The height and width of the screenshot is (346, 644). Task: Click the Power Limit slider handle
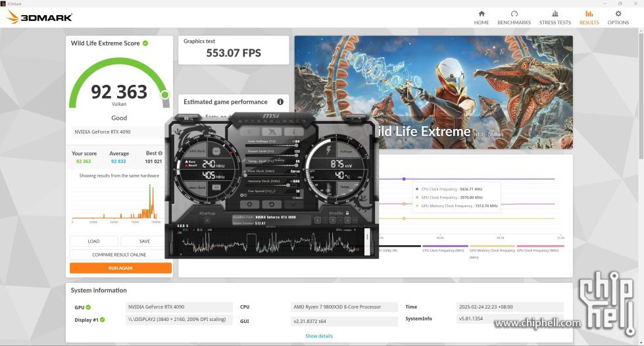tap(297, 155)
